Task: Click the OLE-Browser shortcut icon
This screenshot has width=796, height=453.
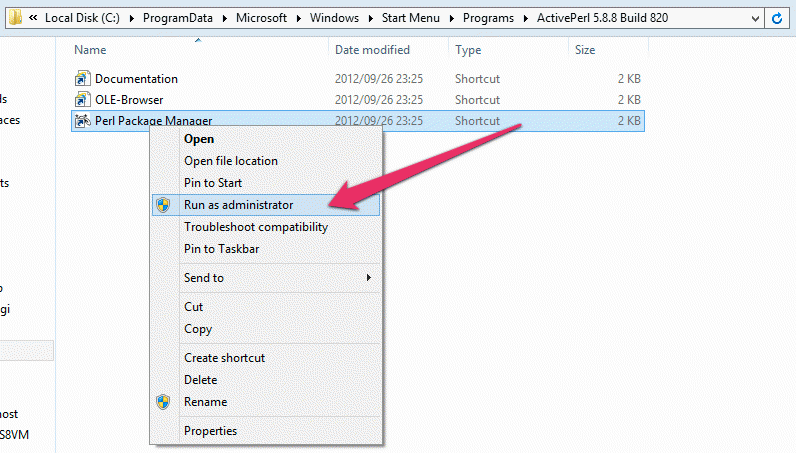Action: pyautogui.click(x=83, y=100)
